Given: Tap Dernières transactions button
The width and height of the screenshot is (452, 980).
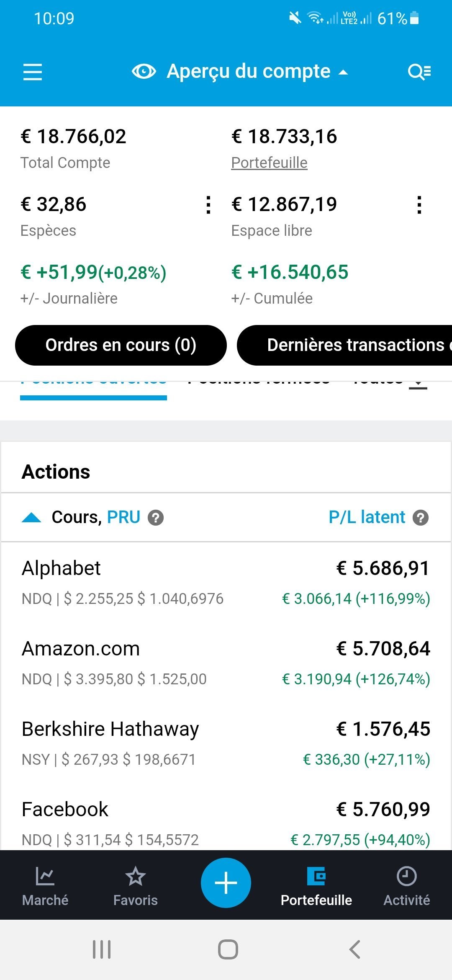Looking at the screenshot, I should 344,345.
